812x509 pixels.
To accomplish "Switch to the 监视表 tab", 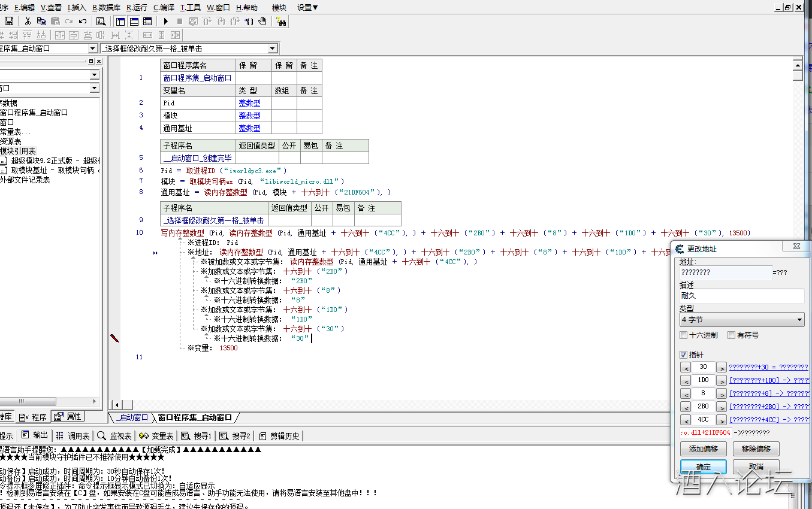I will [x=114, y=436].
